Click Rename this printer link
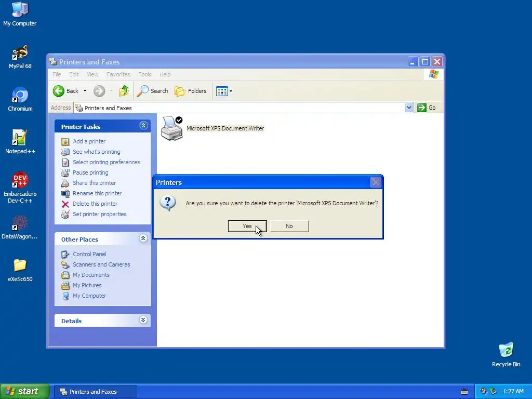 click(97, 193)
